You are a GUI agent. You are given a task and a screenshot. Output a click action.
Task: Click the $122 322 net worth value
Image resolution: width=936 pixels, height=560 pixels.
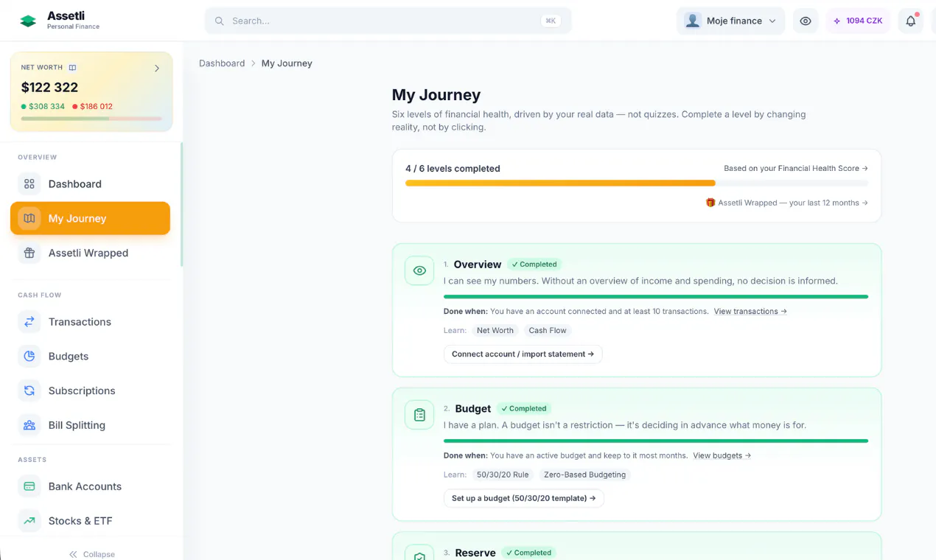coord(49,87)
